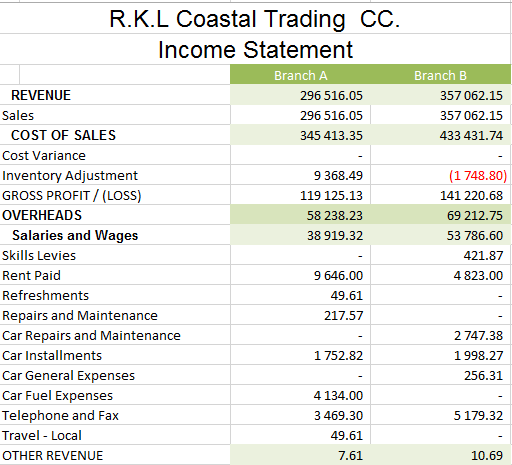Select Car Fuel Expenses value 4 134.00

[x=338, y=396]
